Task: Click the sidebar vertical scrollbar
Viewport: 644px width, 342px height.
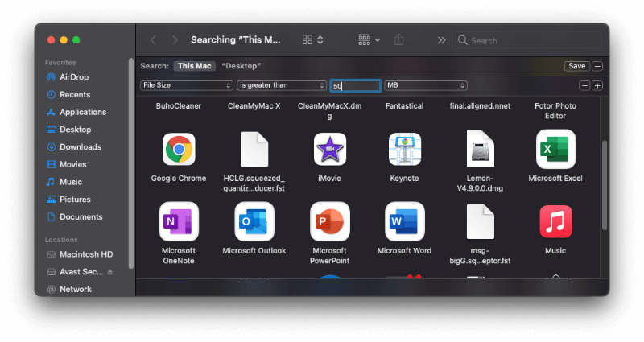Action: (131, 163)
